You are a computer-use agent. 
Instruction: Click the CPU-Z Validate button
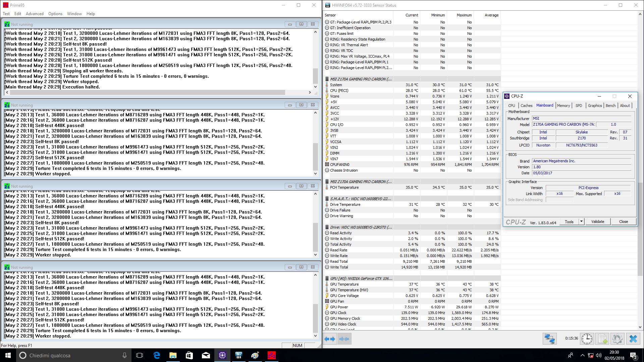tap(598, 222)
